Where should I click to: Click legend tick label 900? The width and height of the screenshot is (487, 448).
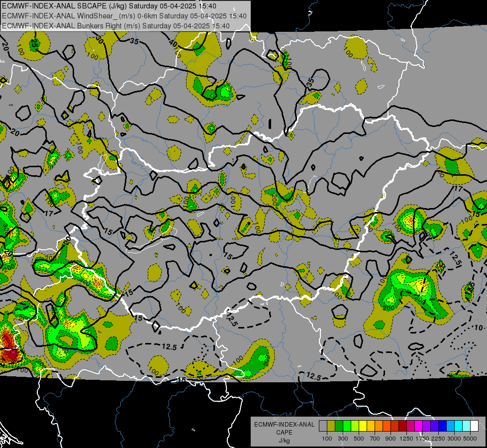pyautogui.click(x=390, y=439)
